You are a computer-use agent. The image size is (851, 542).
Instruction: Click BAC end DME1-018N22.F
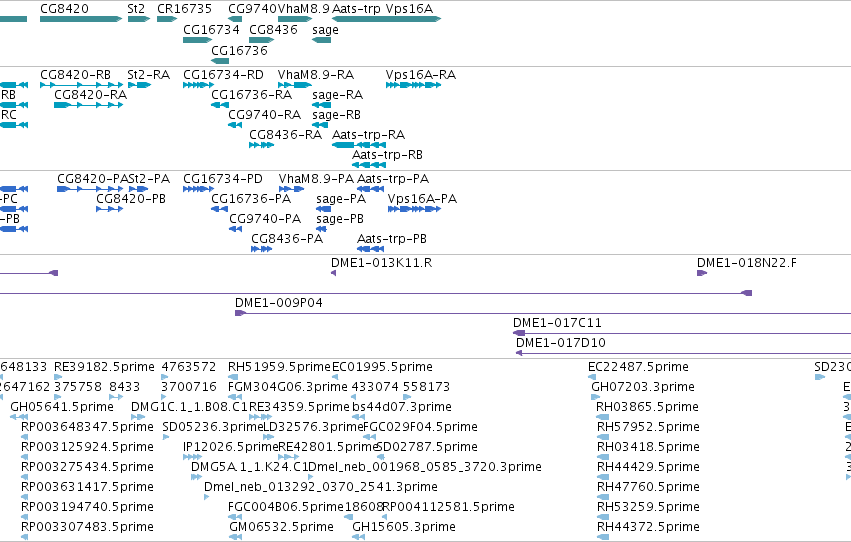(x=702, y=273)
